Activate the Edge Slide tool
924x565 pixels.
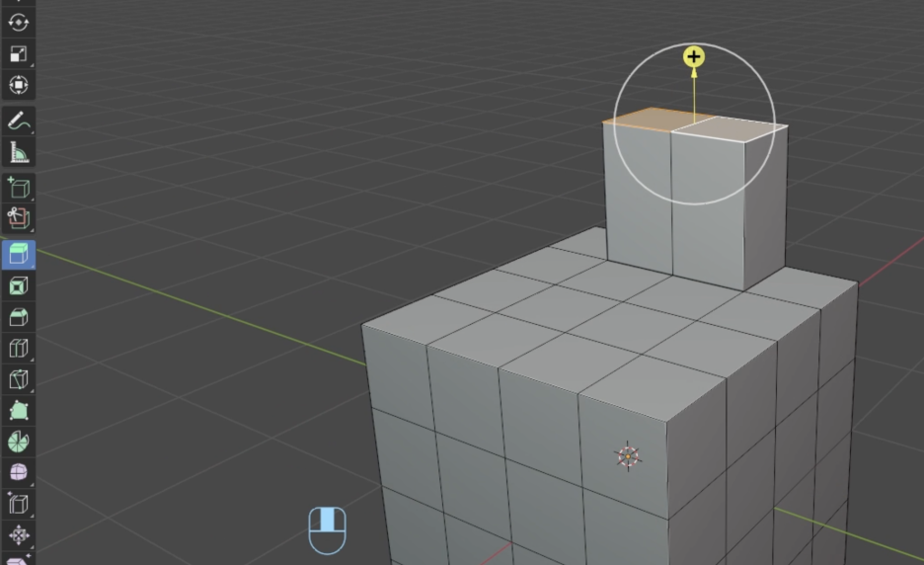coord(19,504)
